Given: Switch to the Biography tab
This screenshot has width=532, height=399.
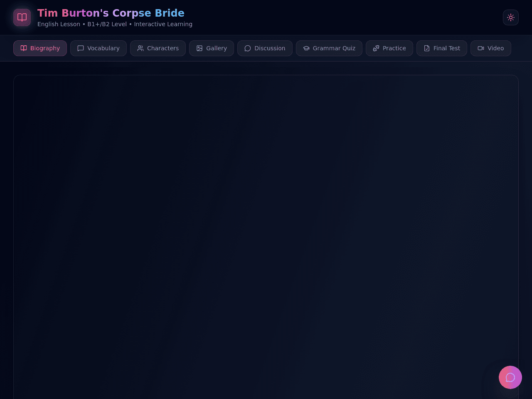Looking at the screenshot, I should pos(40,48).
